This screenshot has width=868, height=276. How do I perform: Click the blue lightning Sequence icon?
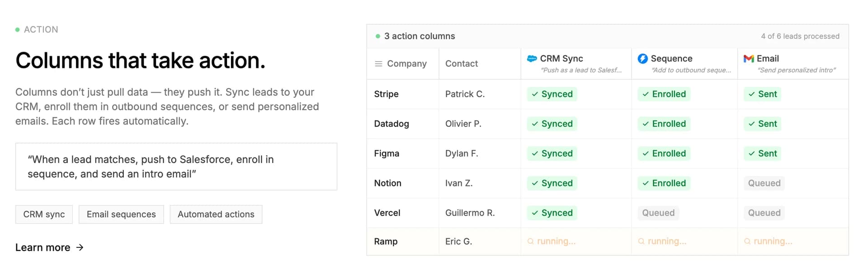[x=642, y=58]
